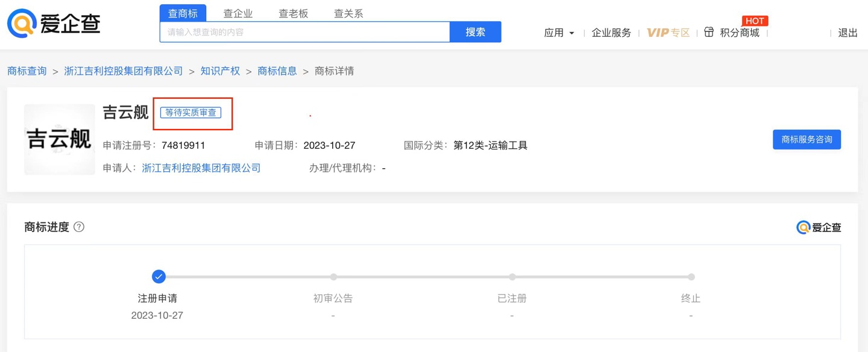
Task: Click the blue checkmark circle on 注册申请 step
Action: tap(159, 277)
